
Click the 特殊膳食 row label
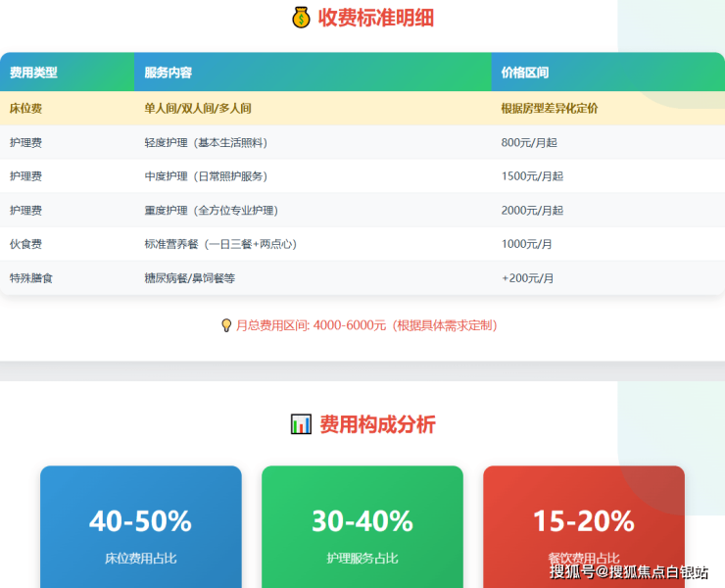(31, 278)
